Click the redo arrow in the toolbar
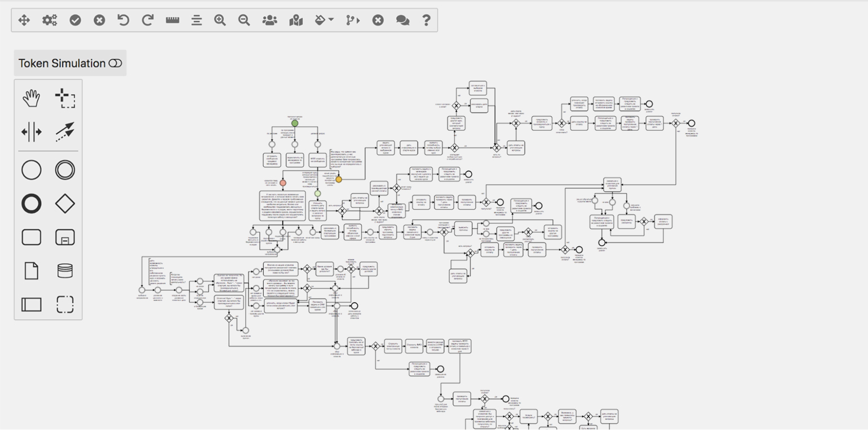 click(148, 20)
